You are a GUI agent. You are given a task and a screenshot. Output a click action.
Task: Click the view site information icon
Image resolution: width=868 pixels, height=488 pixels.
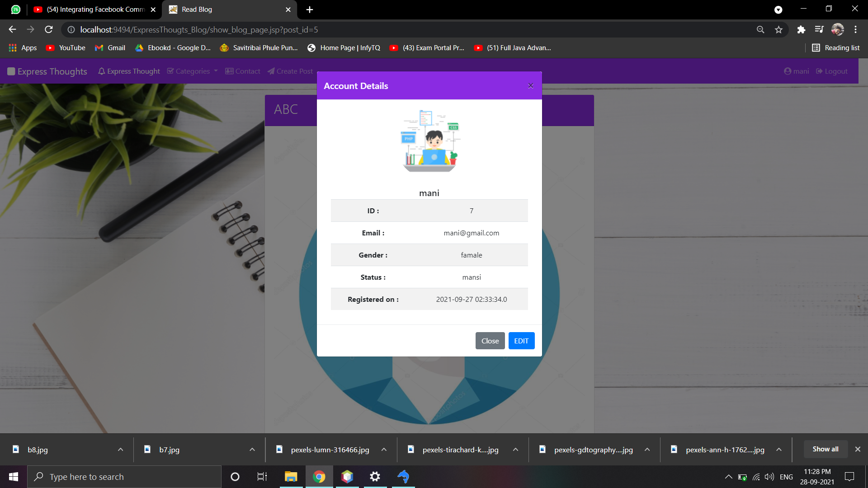tap(71, 30)
